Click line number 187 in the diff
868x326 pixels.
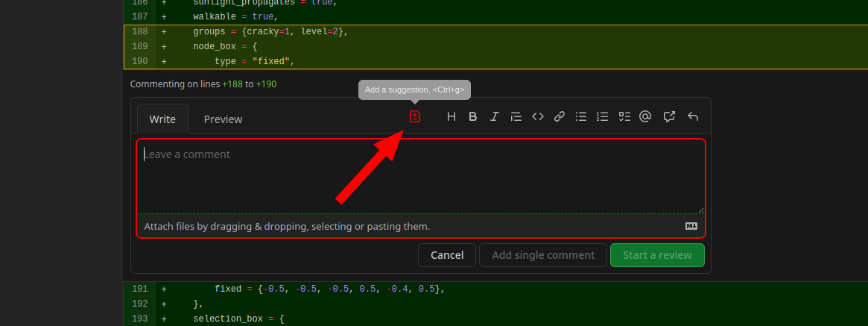point(139,16)
